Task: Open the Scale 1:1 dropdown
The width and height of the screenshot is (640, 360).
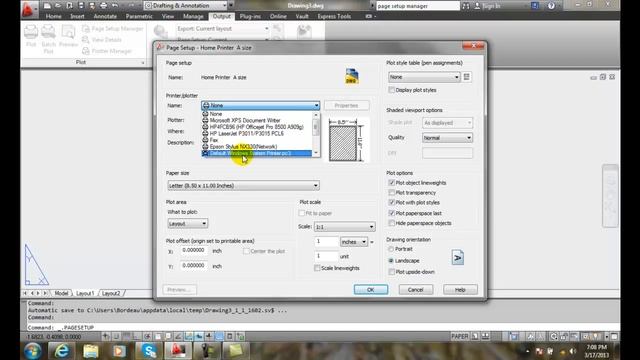Action: pyautogui.click(x=344, y=227)
